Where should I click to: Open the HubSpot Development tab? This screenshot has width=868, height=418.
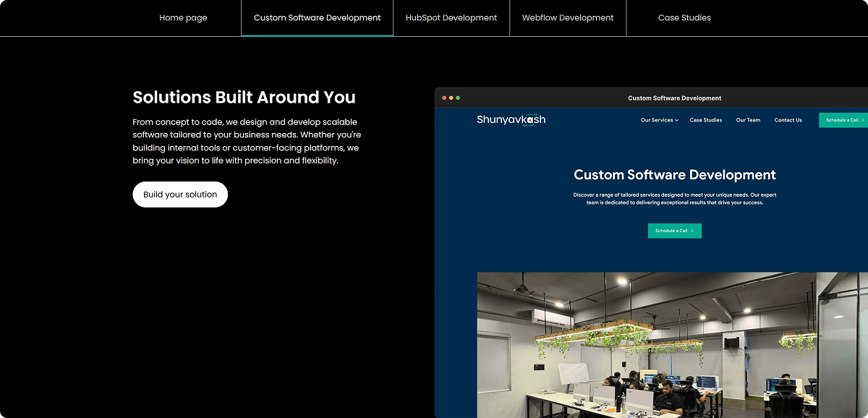(451, 18)
